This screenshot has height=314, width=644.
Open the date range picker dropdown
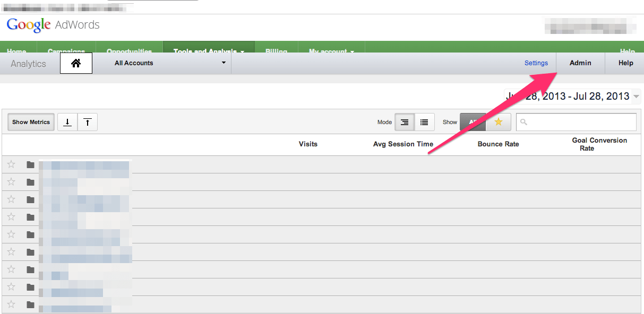pos(572,96)
